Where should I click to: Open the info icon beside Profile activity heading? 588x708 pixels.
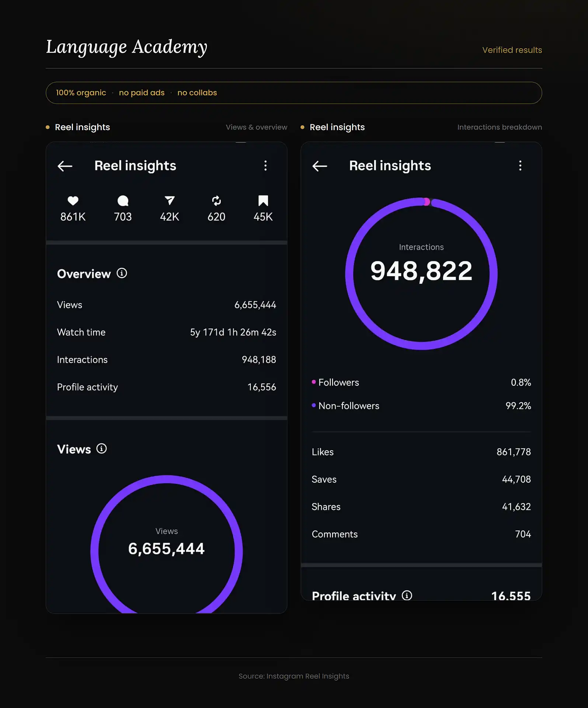pos(407,595)
